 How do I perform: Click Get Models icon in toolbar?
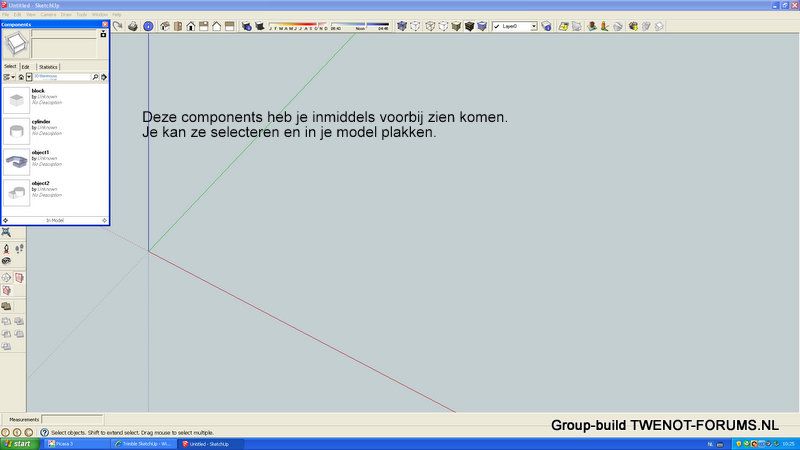633,26
